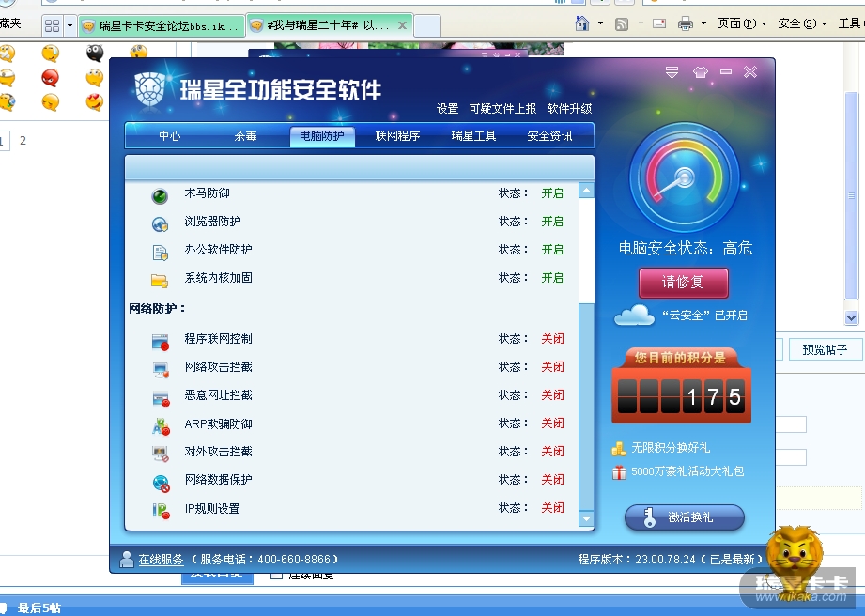865x616 pixels.
Task: Click the gift box icon beside 5000万豪礼
Action: pos(619,472)
